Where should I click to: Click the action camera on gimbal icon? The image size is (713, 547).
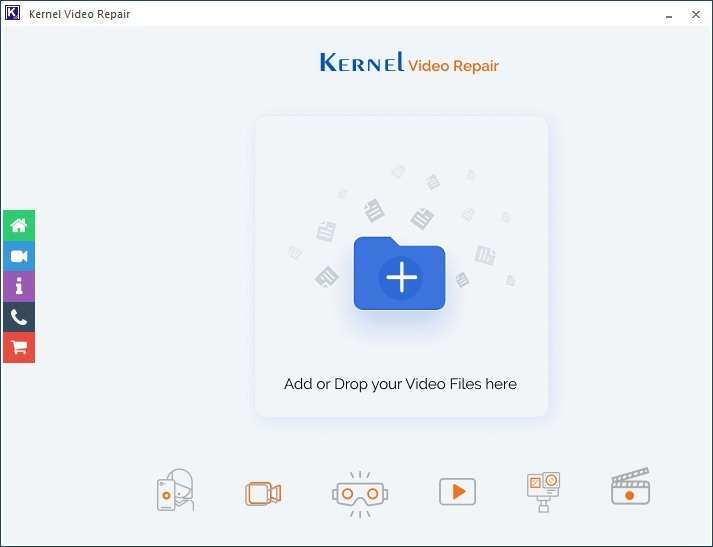click(x=543, y=492)
